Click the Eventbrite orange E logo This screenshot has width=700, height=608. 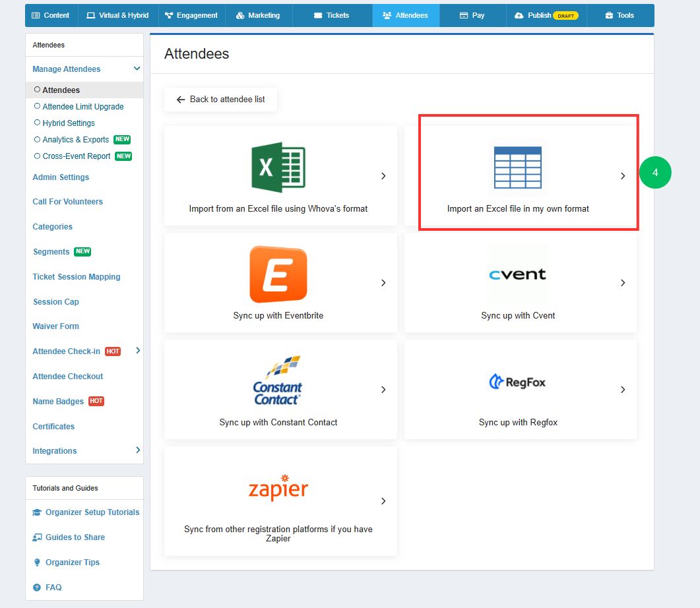[278, 274]
